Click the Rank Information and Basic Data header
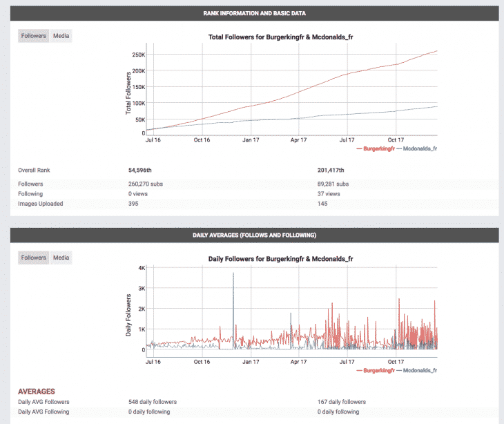 point(254,13)
